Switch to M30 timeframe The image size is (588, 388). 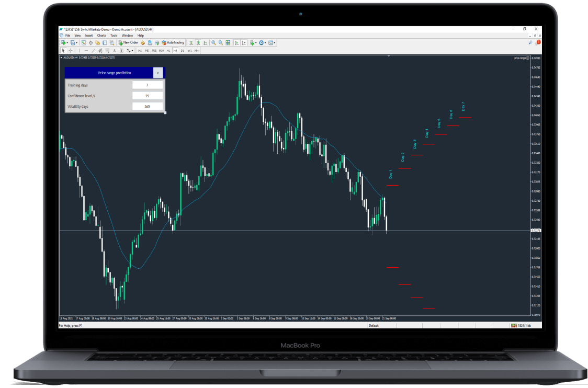(x=161, y=51)
